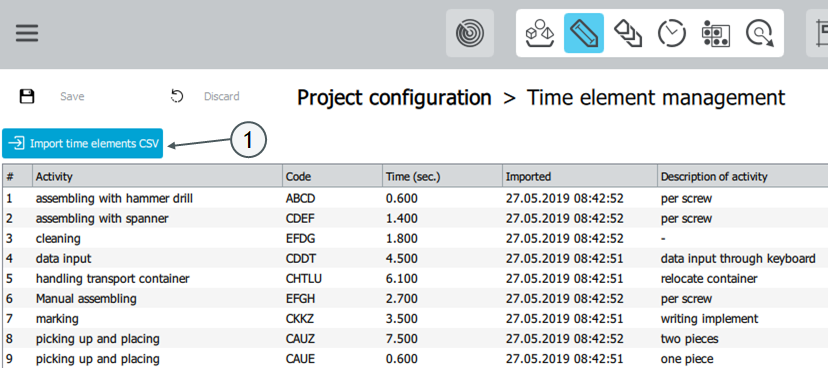Select row 'assembling with hammer drill'
828x368 pixels.
click(415, 199)
